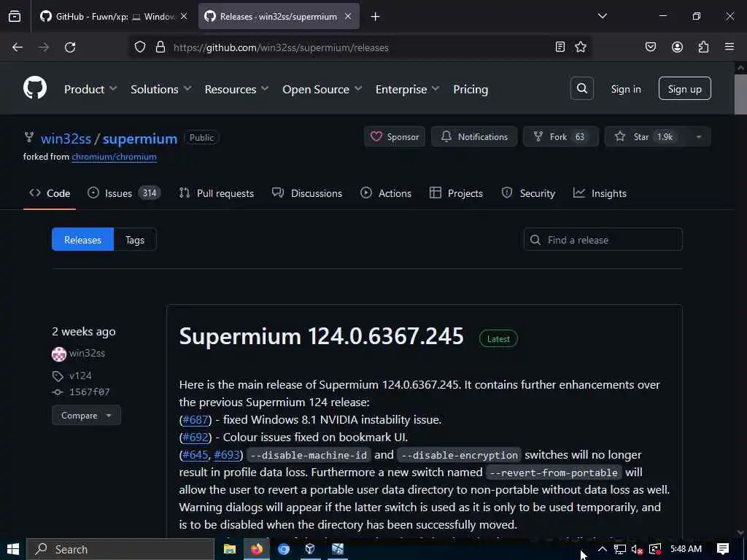Open a new browser tab

[376, 17]
